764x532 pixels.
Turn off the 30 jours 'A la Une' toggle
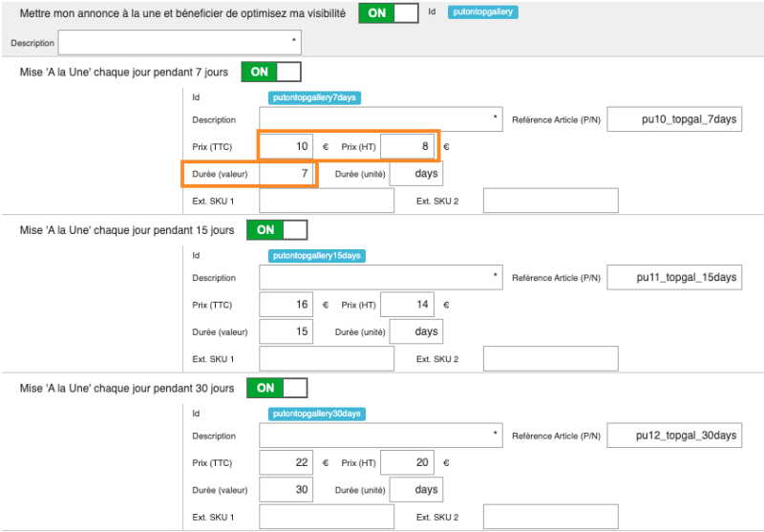pyautogui.click(x=276, y=388)
